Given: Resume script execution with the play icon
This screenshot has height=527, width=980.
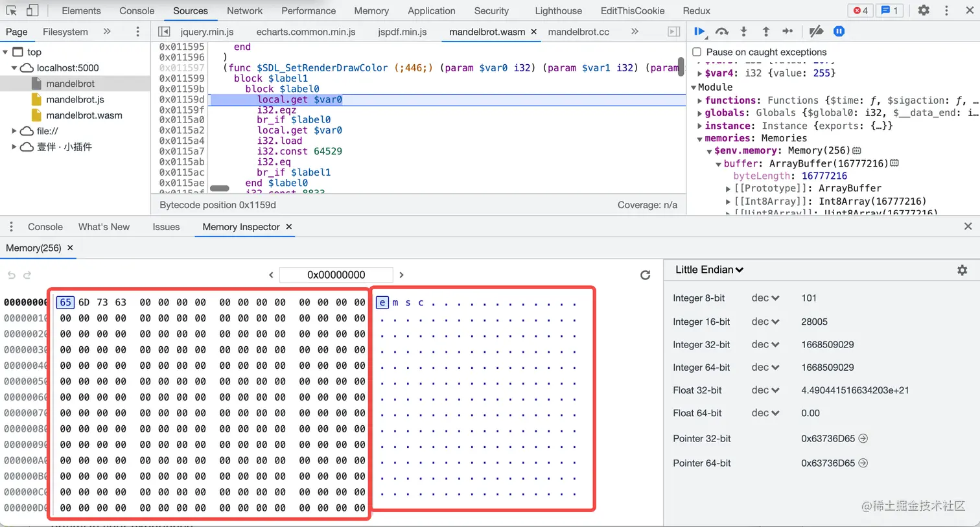Looking at the screenshot, I should (x=699, y=31).
